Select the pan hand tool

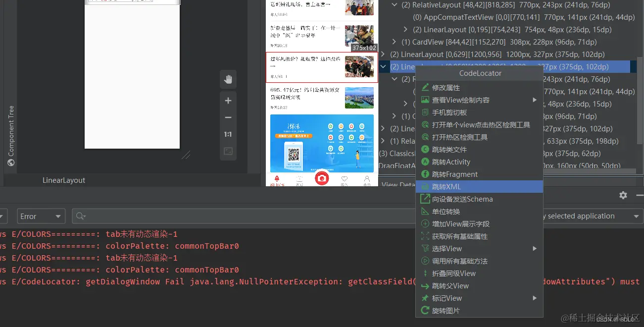point(228,79)
